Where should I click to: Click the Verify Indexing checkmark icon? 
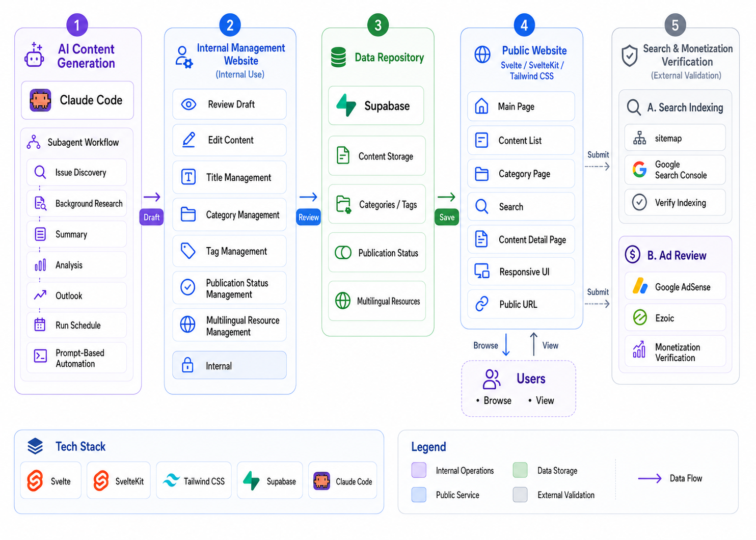coord(639,202)
